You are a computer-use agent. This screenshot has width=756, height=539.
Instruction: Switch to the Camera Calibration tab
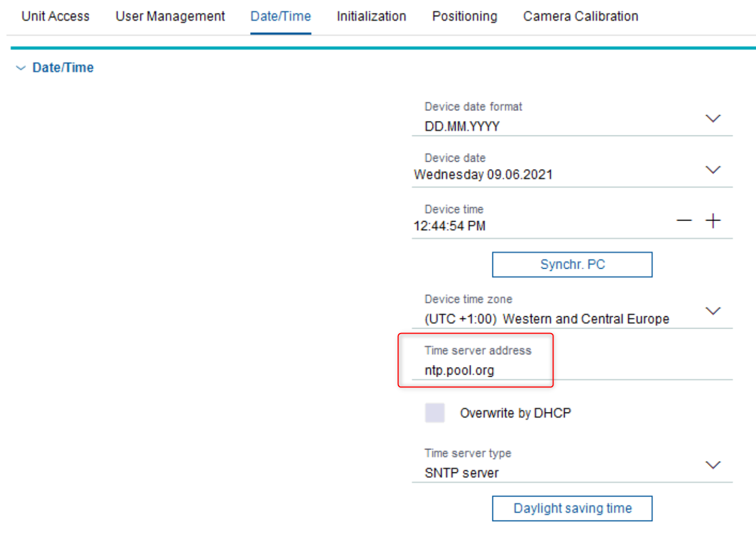(x=580, y=16)
